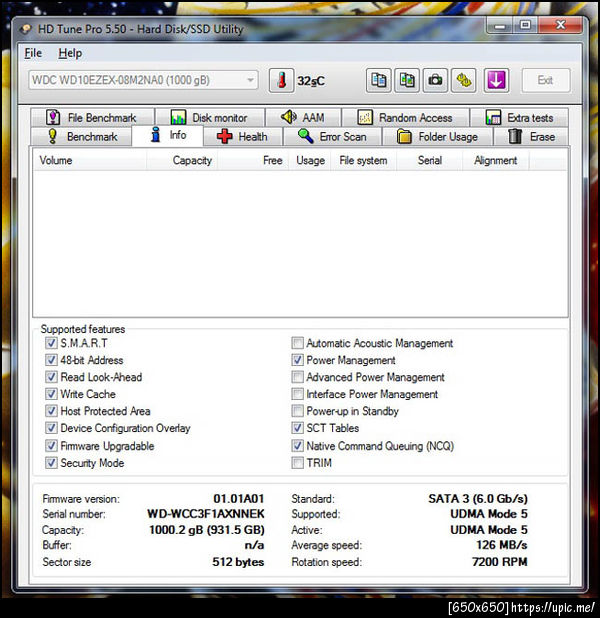
Task: Click the thermometer temperature icon
Action: (281, 80)
